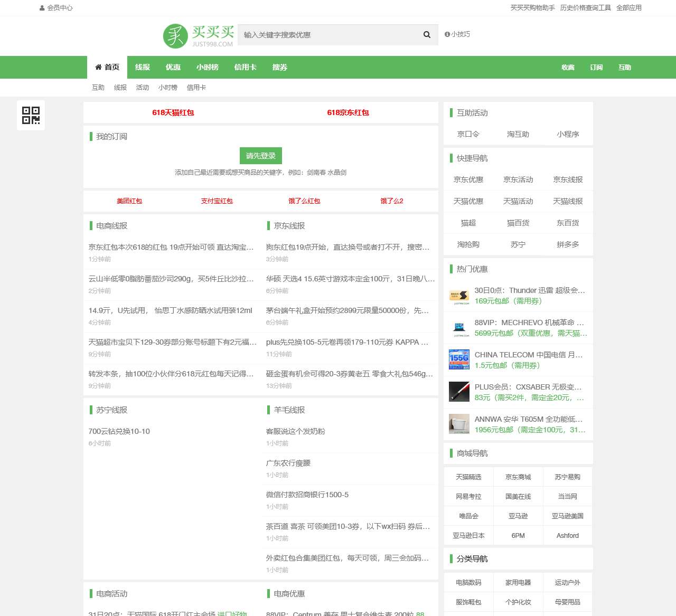Open 历史价格查询工具 in top bar

coord(585,8)
